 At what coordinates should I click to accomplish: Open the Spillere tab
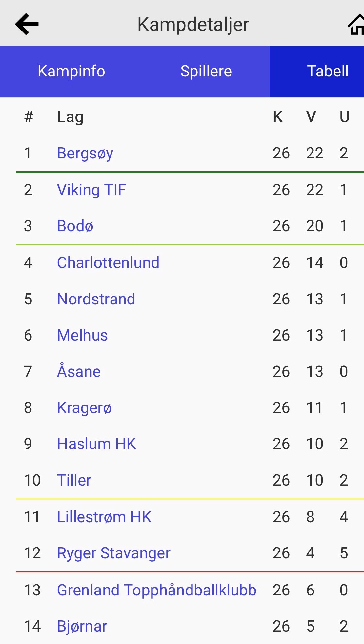coord(206,71)
